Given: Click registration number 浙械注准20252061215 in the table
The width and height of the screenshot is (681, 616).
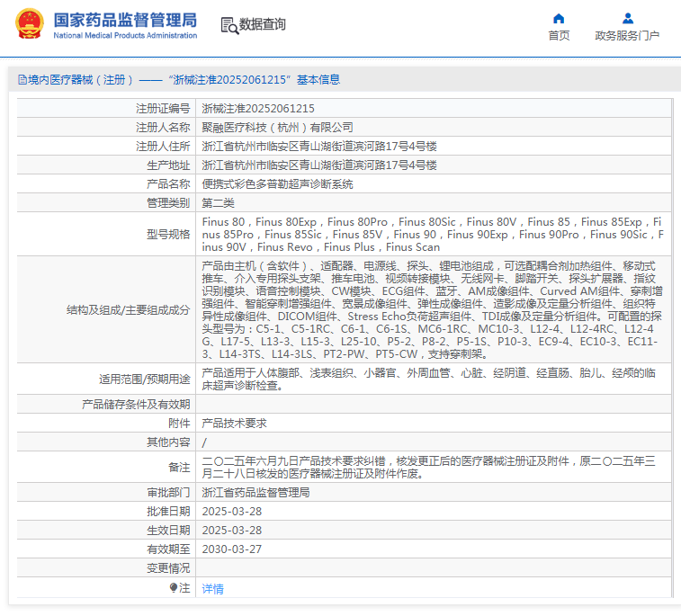Looking at the screenshot, I should (258, 108).
